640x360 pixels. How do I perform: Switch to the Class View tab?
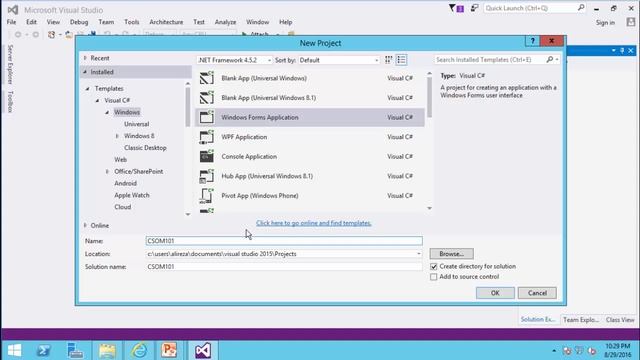tap(620, 320)
